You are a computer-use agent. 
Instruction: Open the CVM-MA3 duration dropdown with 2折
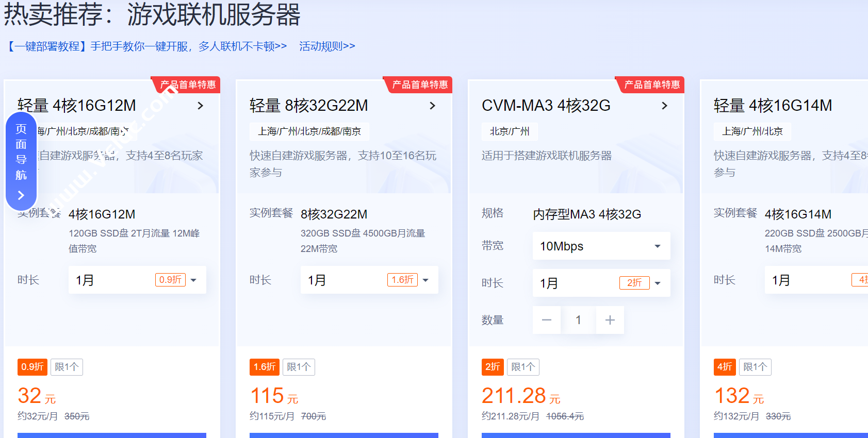601,283
